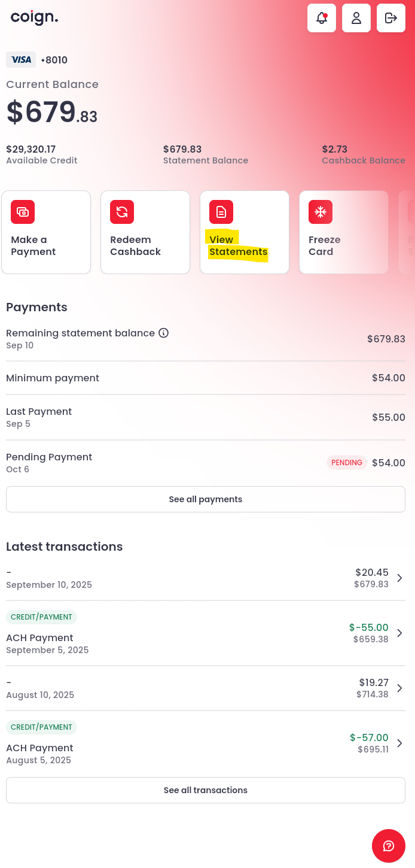Click the logout icon
This screenshot has height=868, width=415.
pos(391,18)
